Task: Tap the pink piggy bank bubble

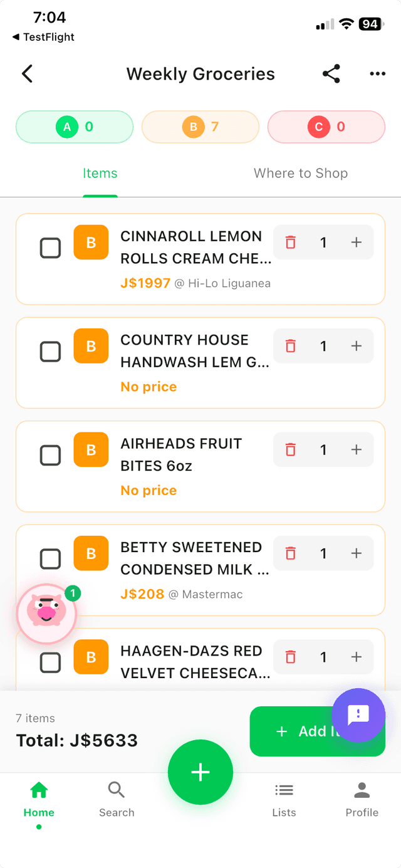Action: point(47,614)
